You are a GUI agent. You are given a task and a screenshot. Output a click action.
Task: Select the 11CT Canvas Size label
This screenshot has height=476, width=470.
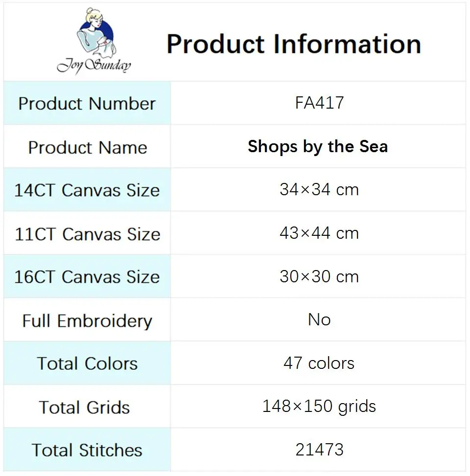coord(88,234)
